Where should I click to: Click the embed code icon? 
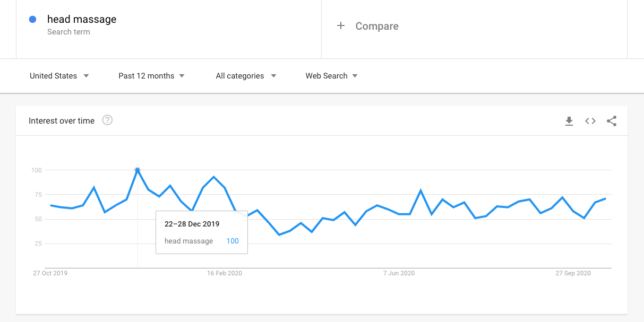point(590,121)
